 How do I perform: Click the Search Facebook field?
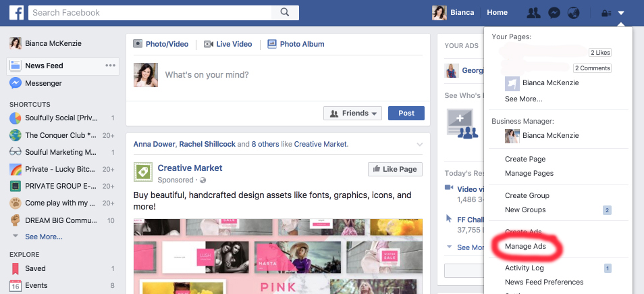150,13
